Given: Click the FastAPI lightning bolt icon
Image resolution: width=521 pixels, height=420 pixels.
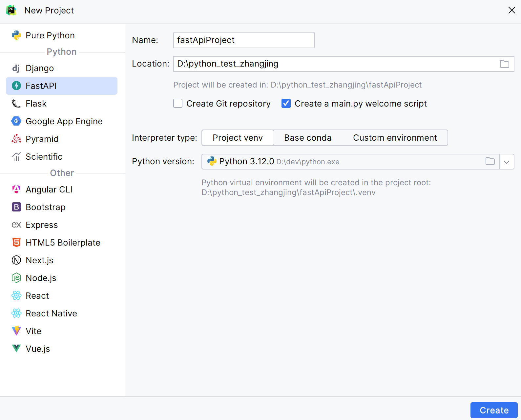Looking at the screenshot, I should [x=16, y=86].
